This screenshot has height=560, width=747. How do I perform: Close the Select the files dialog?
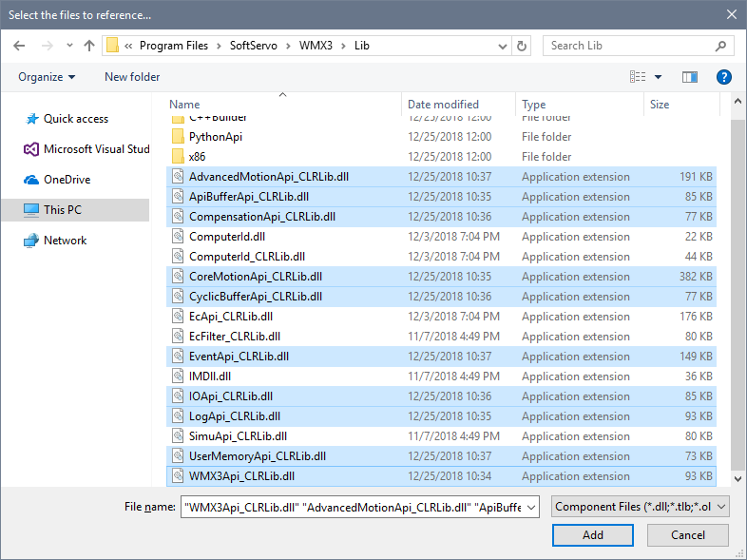(732, 15)
